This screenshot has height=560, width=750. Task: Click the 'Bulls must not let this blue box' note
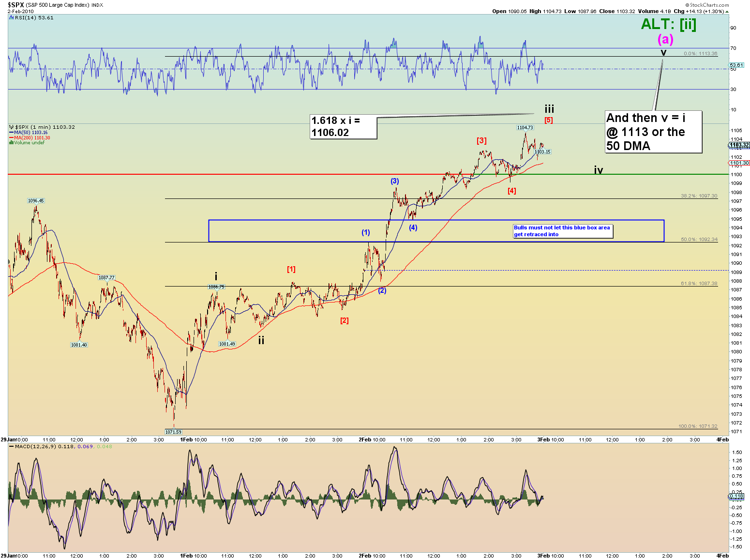point(563,231)
